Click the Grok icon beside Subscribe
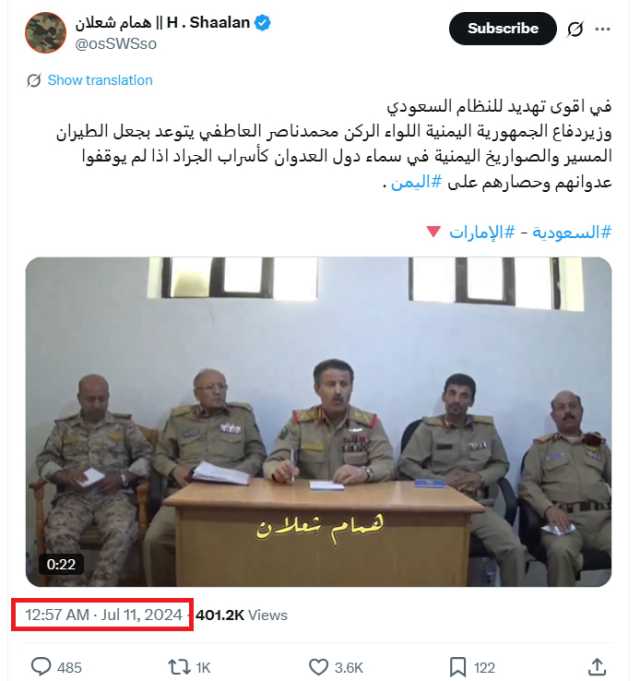 point(575,29)
